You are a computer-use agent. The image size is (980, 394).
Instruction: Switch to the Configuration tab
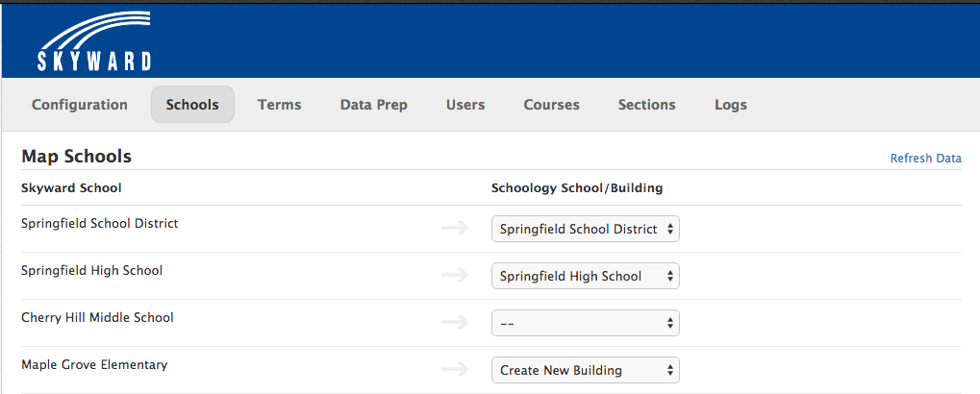click(x=80, y=105)
